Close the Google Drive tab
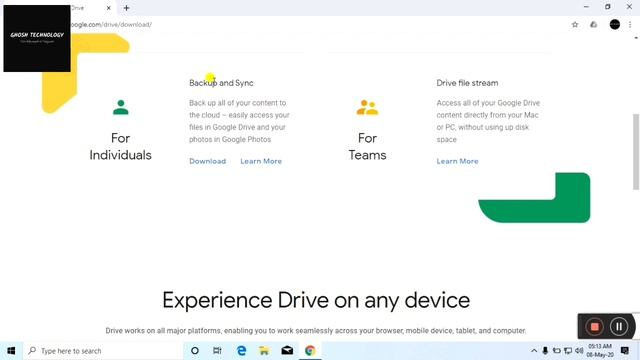 [109, 8]
